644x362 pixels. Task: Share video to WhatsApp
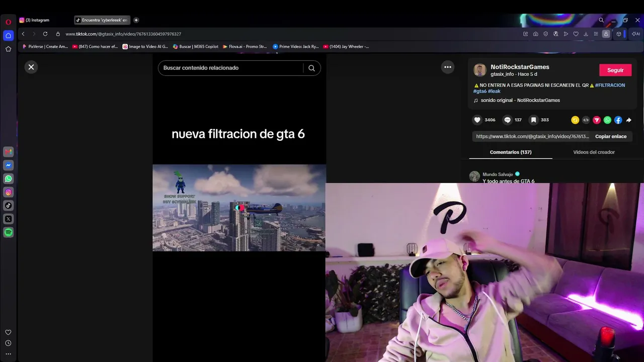coord(607,120)
